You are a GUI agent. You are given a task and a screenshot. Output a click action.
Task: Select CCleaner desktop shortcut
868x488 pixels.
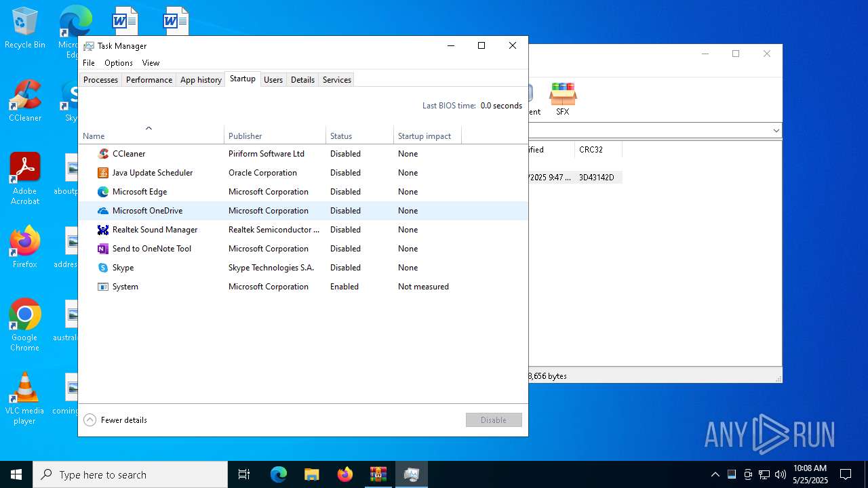tap(25, 101)
